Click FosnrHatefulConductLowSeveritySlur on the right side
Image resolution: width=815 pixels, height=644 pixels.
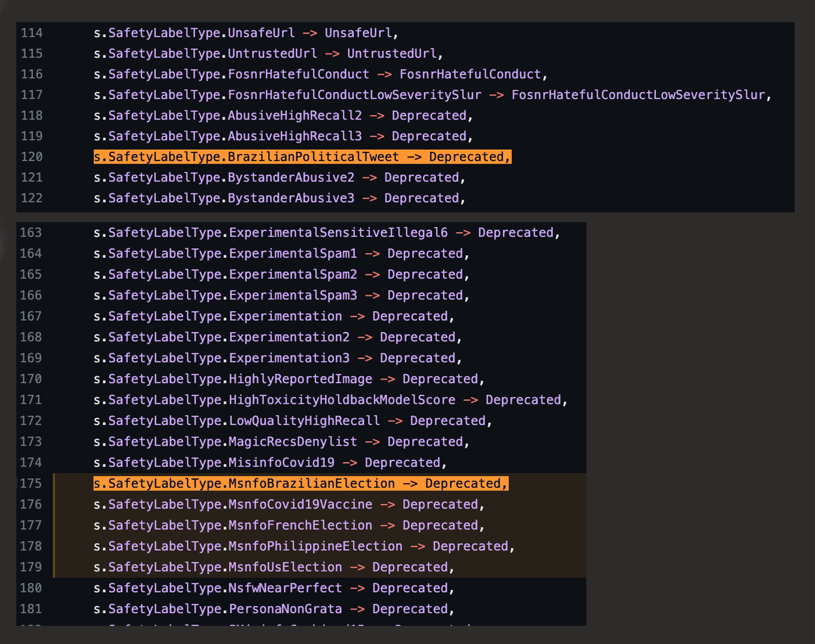pos(638,95)
